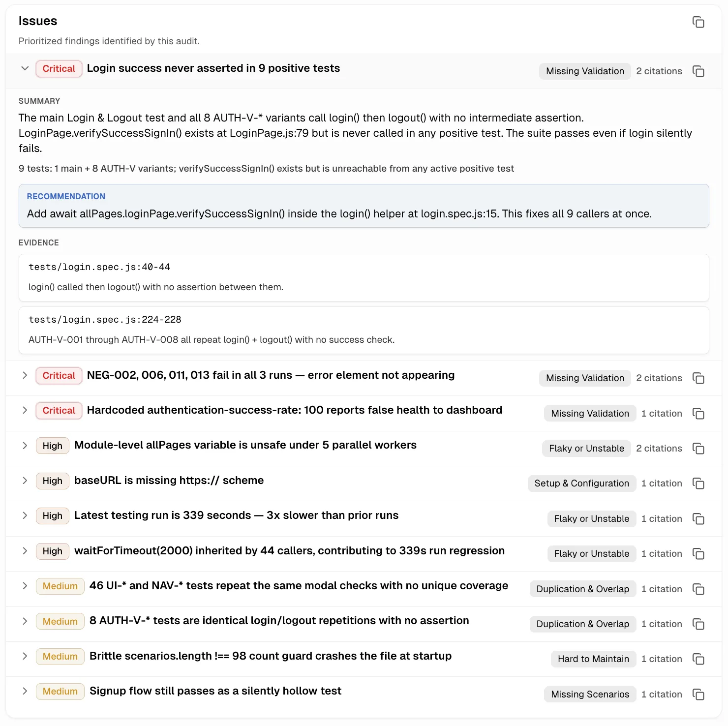
Task: Collapse the expanded login success issue
Action: pos(25,68)
